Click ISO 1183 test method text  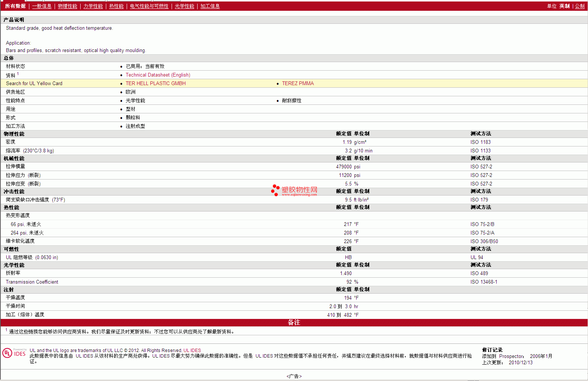coord(480,142)
